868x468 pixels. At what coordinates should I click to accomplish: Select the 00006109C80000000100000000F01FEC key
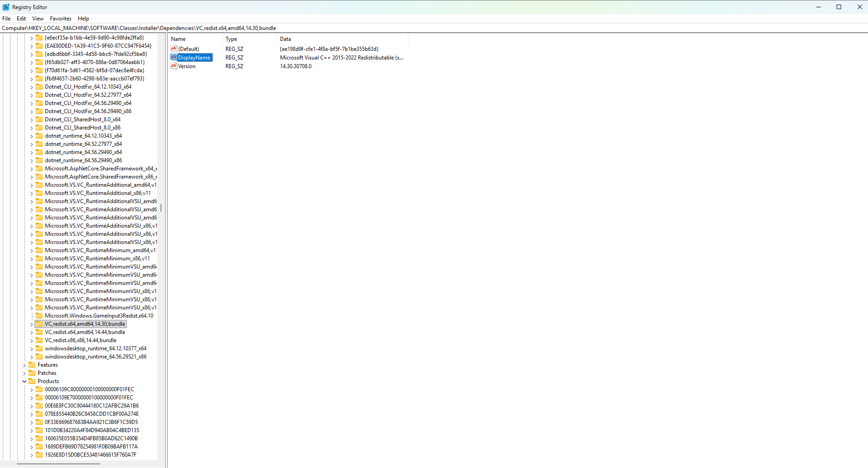pos(90,389)
